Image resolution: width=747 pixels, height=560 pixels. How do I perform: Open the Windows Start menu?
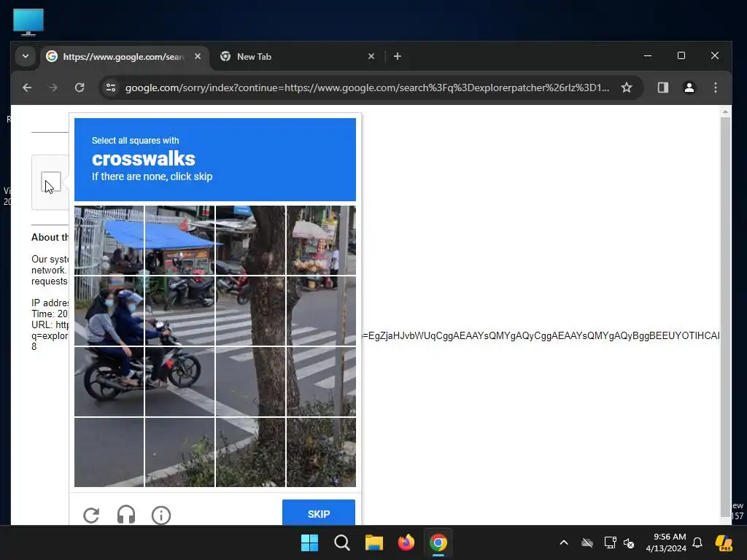click(x=309, y=542)
